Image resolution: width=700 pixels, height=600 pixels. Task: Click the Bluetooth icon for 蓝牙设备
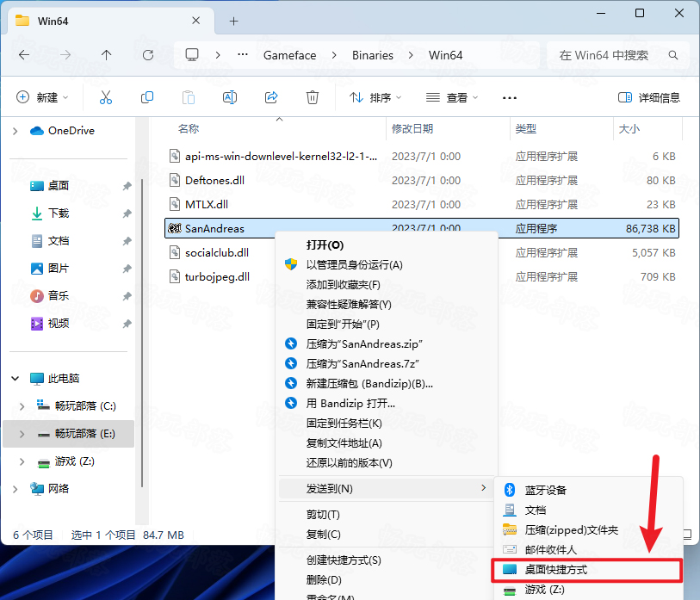tap(510, 490)
